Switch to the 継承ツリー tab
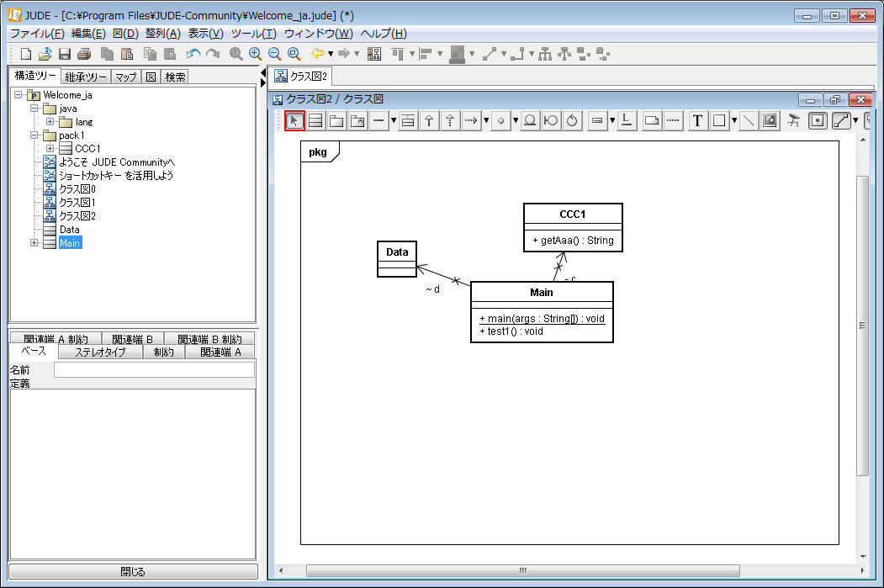The image size is (884, 588). click(86, 77)
